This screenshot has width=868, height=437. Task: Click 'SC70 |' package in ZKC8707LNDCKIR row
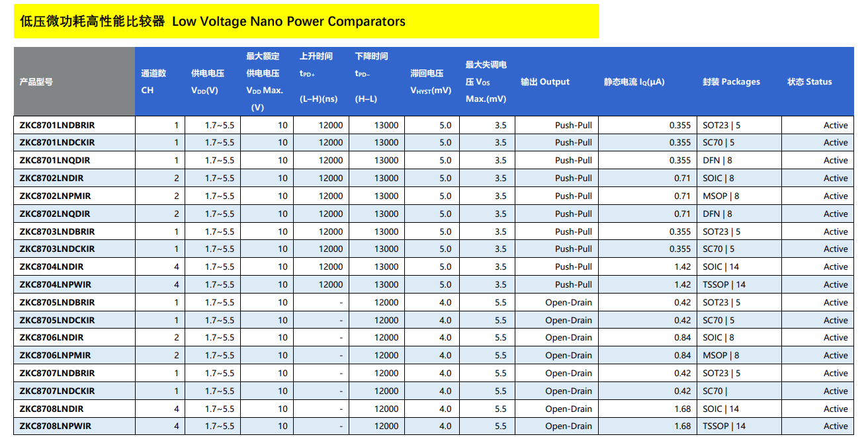[715, 391]
